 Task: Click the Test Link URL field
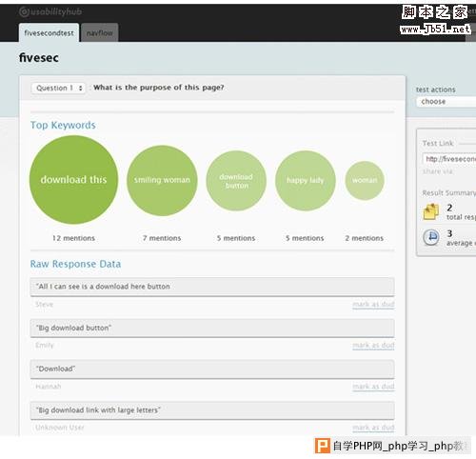click(449, 158)
